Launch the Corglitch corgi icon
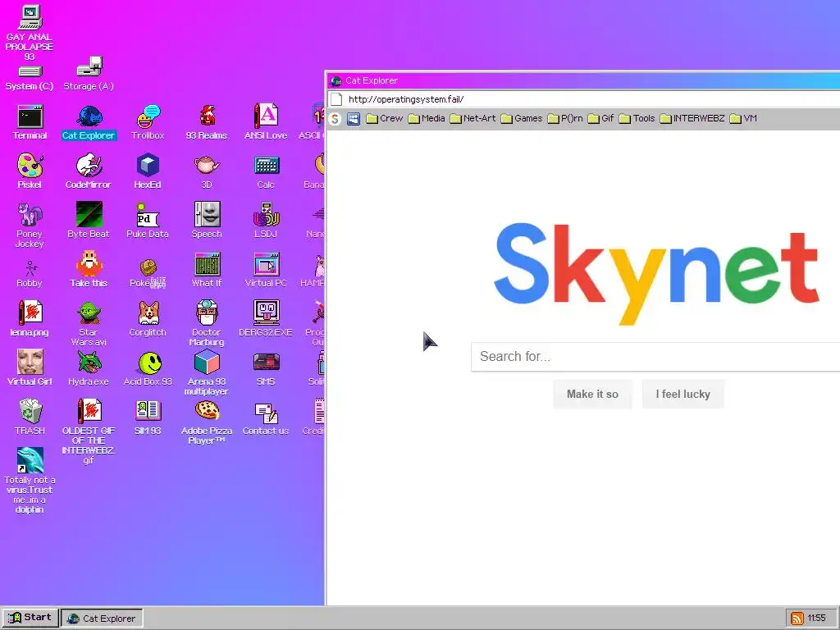Image resolution: width=840 pixels, height=630 pixels. (148, 319)
